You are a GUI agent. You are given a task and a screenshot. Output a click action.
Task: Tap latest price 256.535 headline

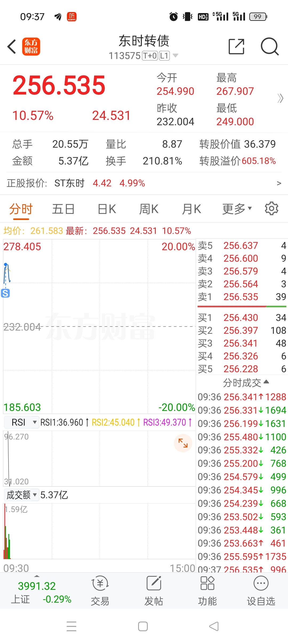59,85
